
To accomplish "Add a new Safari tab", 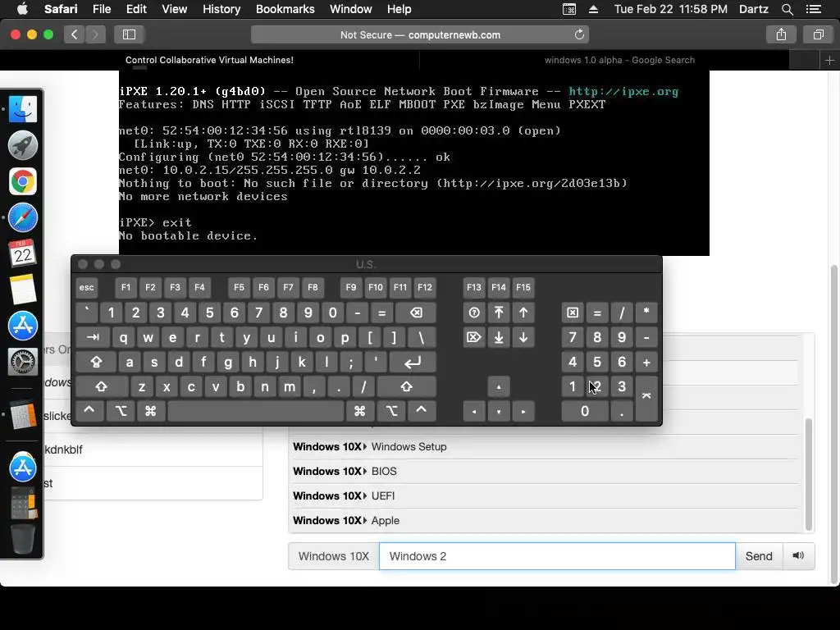I will pyautogui.click(x=829, y=60).
